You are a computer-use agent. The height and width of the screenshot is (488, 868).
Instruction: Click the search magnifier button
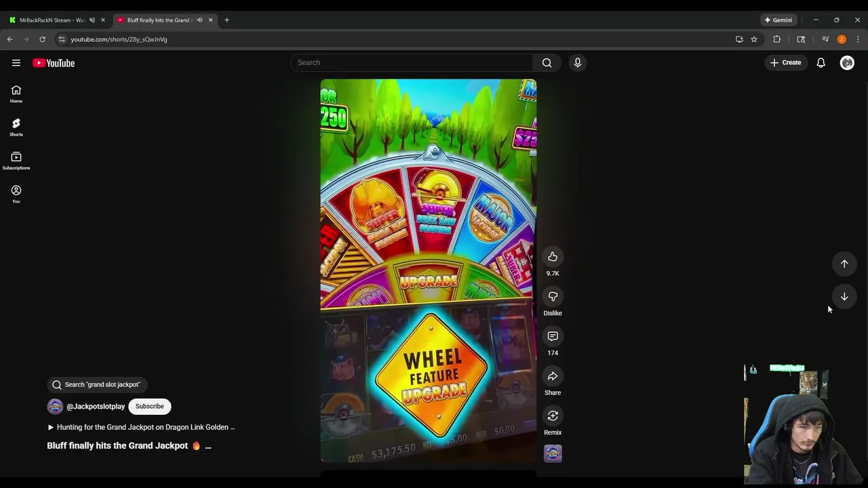pyautogui.click(x=547, y=63)
